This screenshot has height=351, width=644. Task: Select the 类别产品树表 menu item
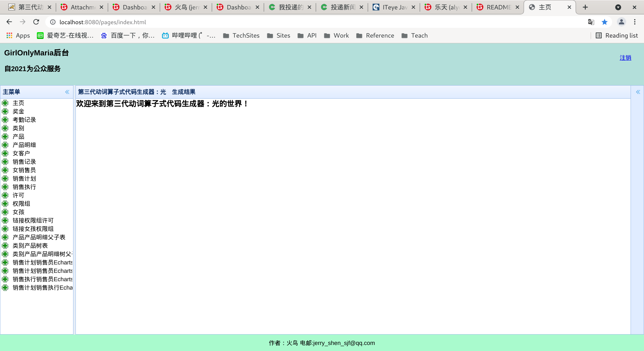pos(31,245)
